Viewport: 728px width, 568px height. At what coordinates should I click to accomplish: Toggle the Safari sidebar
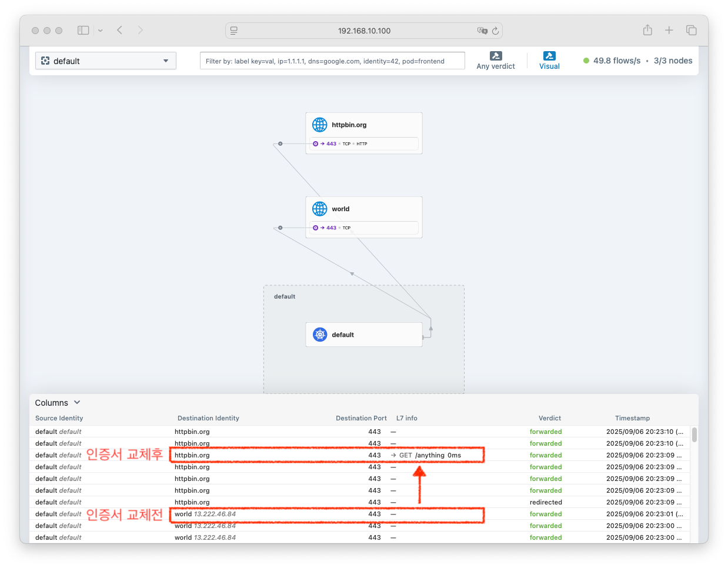(x=84, y=31)
